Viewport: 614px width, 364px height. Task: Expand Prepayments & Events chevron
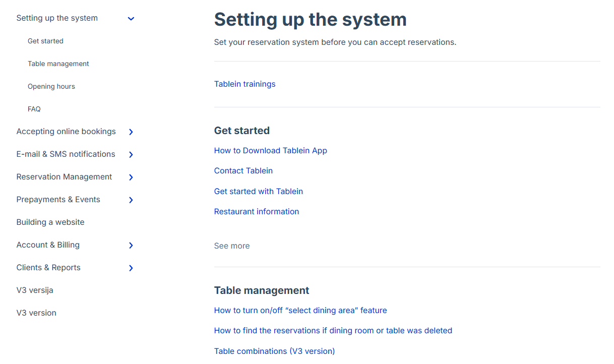131,200
